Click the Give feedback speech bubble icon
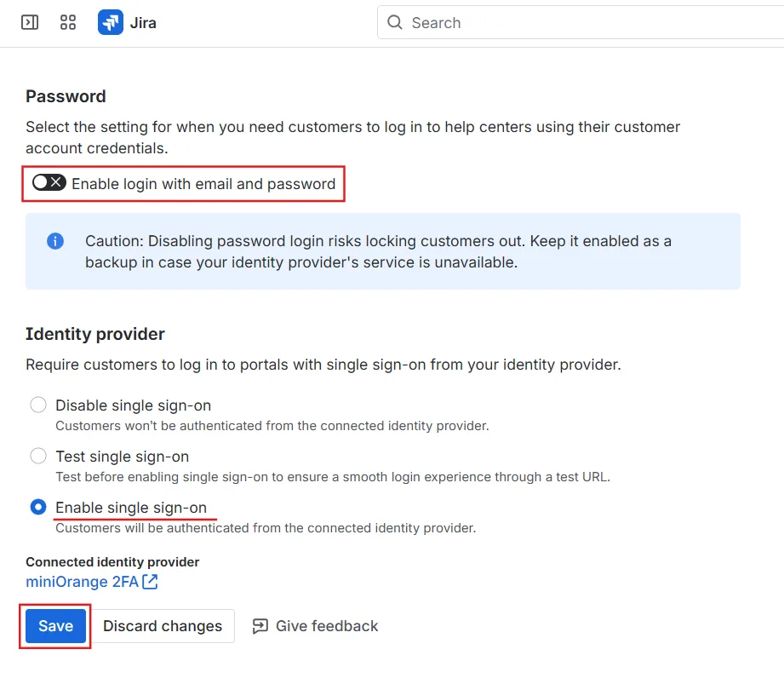 pyautogui.click(x=260, y=626)
